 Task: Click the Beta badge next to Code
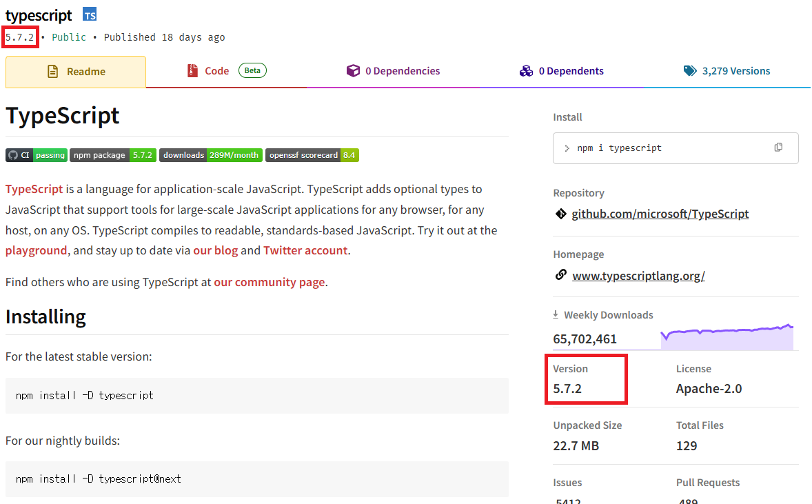click(x=252, y=70)
